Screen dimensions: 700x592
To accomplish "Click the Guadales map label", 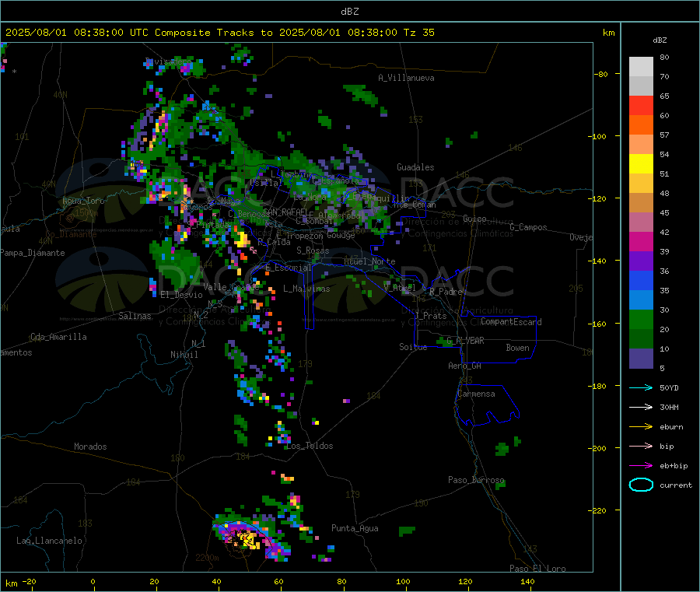I will click(415, 167).
